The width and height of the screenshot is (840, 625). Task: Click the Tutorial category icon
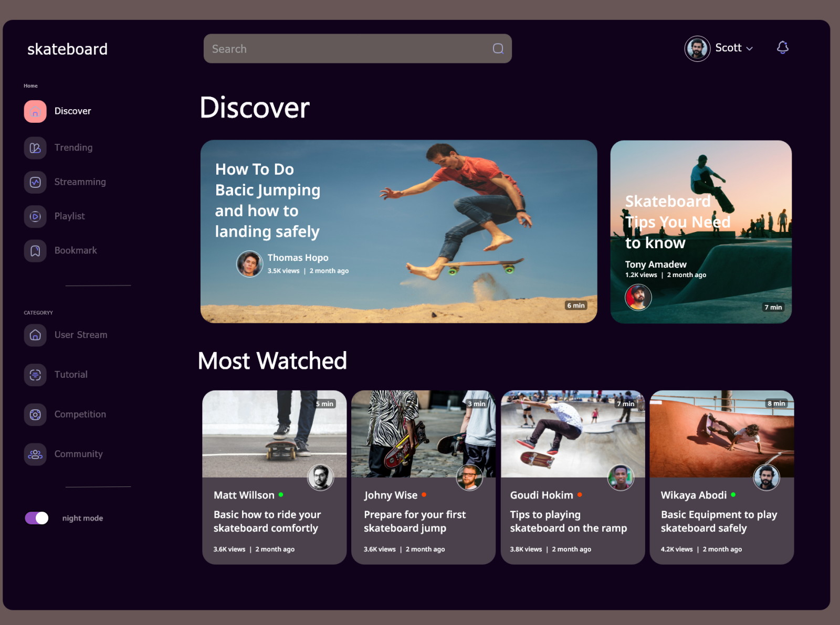tap(35, 375)
